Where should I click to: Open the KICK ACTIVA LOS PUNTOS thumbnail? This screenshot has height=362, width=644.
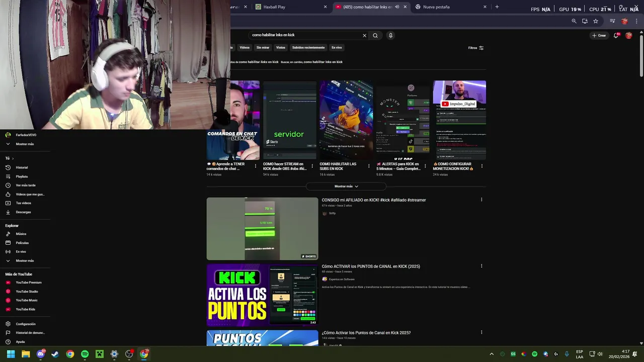point(262,295)
